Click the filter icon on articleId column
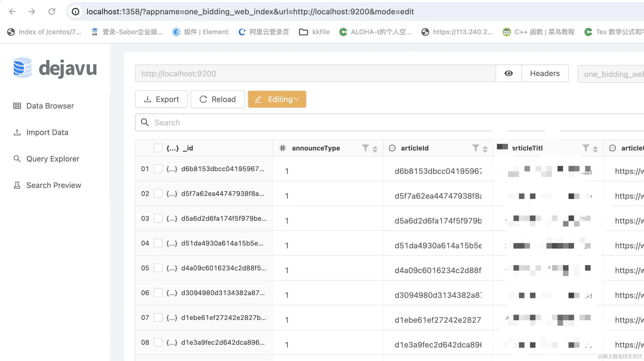Viewport: 644px width, 361px height. pos(475,148)
